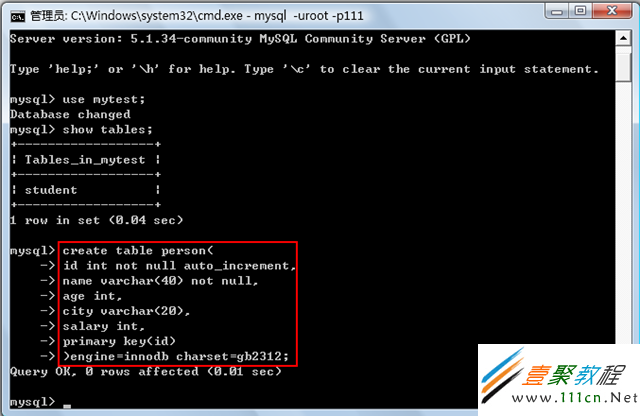
Task: Click the 'create table person(' line
Action: coord(138,251)
